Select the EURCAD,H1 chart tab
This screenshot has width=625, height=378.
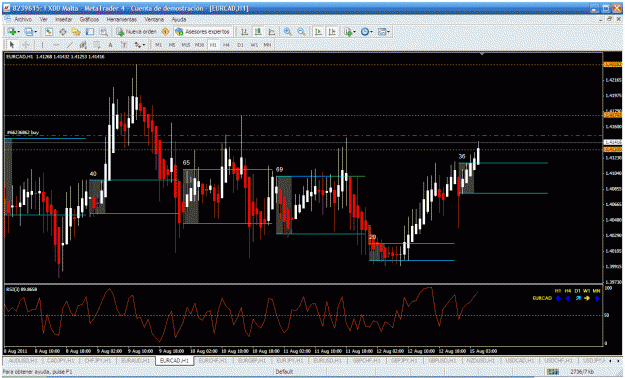tap(175, 360)
